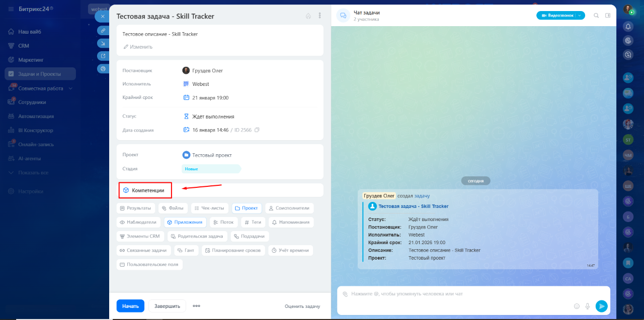Click Оценить задачу link
The width and height of the screenshot is (644, 320).
302,306
